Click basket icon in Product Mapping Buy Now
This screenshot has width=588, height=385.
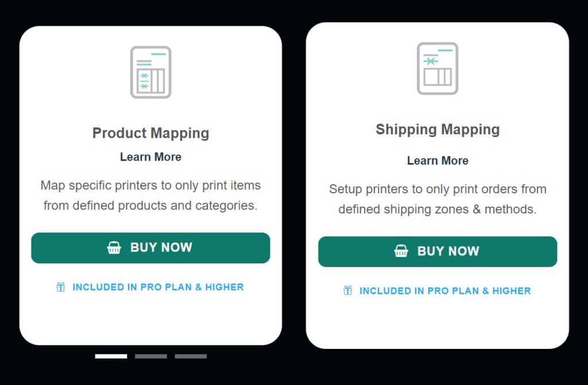tap(114, 247)
